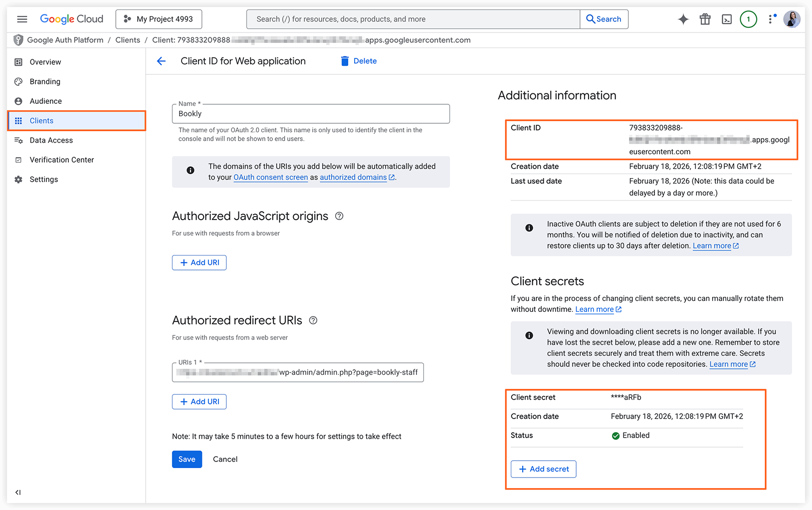Select the Client ID value 793833209888-
812x510 pixels.
656,128
